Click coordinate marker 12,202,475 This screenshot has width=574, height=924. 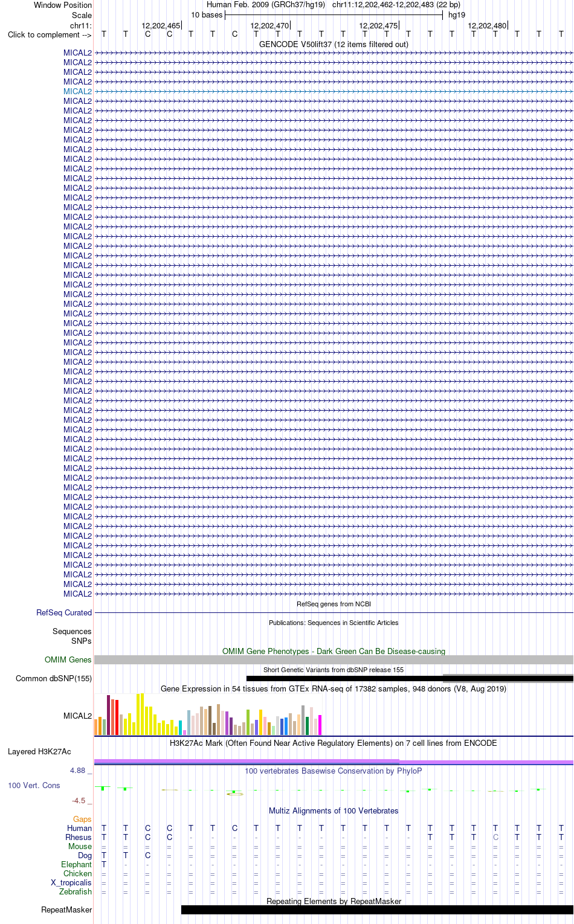point(378,25)
